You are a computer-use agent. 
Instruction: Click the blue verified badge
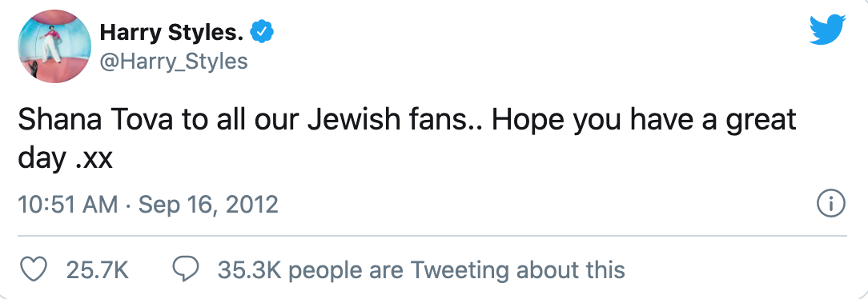(x=262, y=33)
